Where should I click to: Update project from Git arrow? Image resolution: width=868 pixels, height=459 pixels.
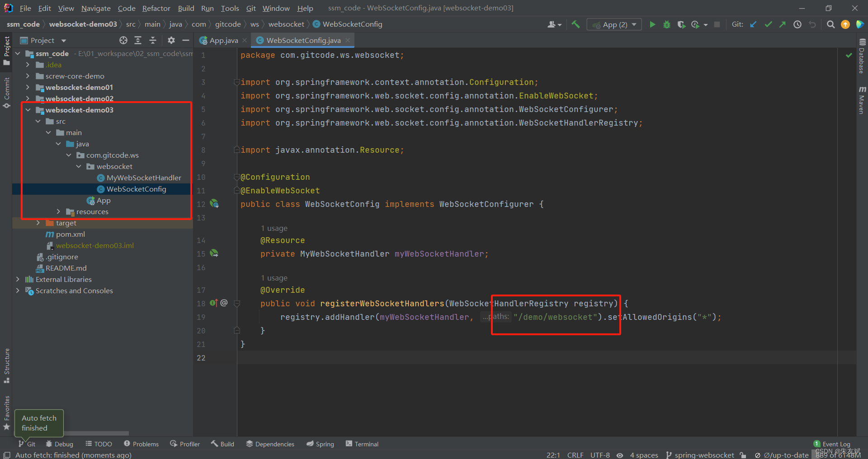click(x=753, y=24)
